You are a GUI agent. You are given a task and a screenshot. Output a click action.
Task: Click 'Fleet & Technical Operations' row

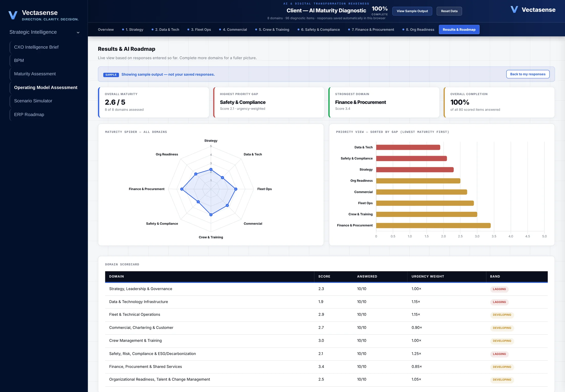tap(326, 315)
